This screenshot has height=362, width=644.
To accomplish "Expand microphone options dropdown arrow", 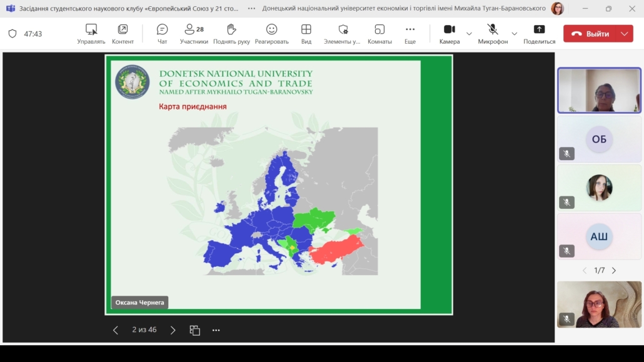I will [515, 34].
